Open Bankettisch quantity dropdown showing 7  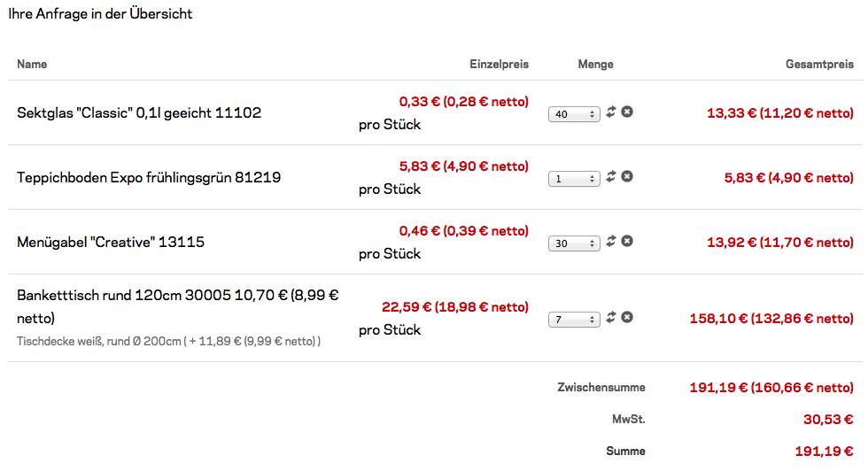(x=574, y=320)
